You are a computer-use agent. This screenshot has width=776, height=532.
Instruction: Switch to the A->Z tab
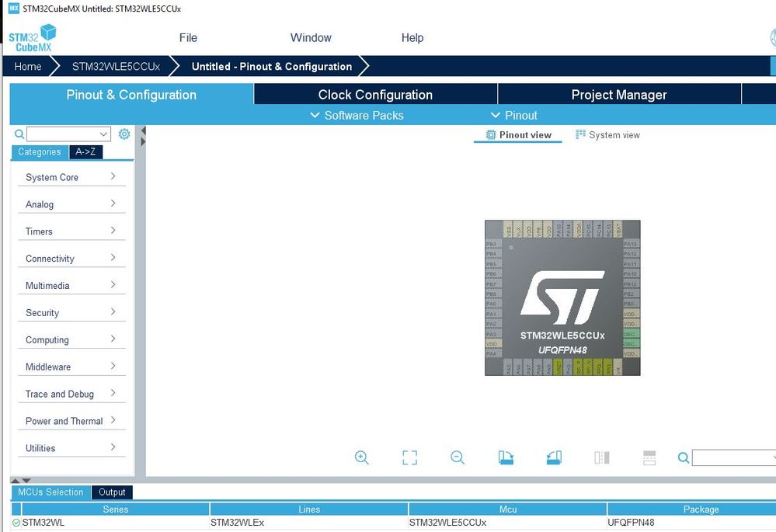85,152
